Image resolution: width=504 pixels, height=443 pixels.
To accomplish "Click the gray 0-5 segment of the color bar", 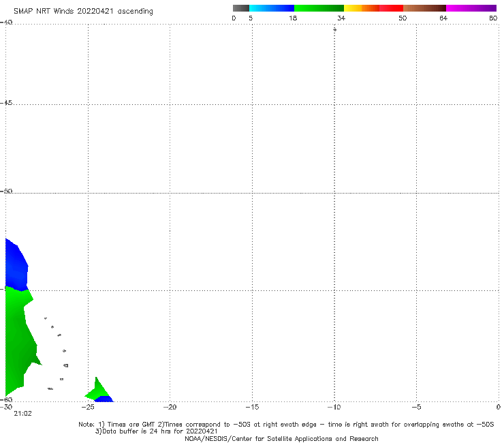I will coord(241,8).
